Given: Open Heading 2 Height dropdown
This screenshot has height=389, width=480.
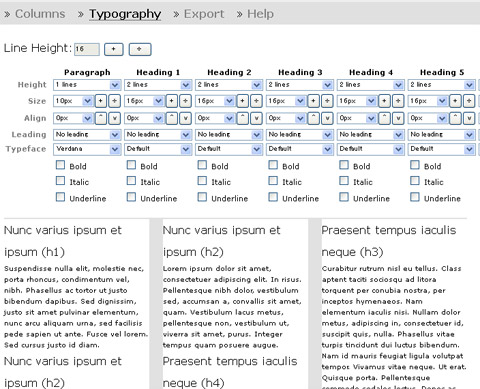Looking at the screenshot, I should coord(229,85).
